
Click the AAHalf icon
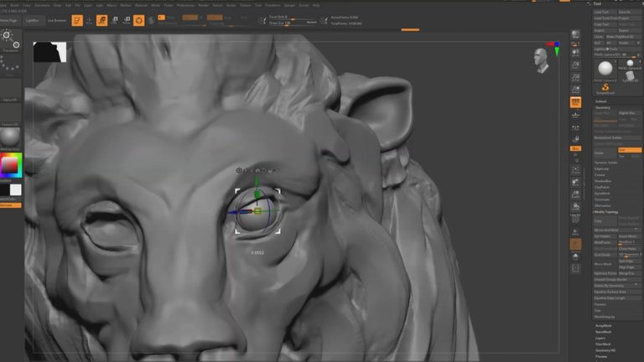[x=576, y=90]
